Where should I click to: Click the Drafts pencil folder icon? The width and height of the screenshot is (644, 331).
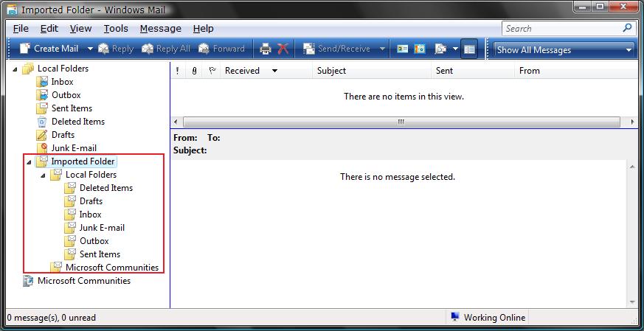(x=42, y=135)
